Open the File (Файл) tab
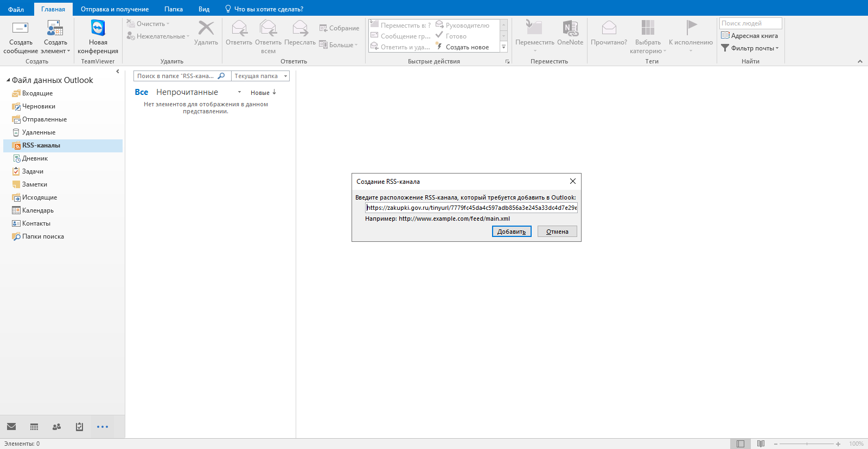This screenshot has width=868, height=449. point(16,9)
